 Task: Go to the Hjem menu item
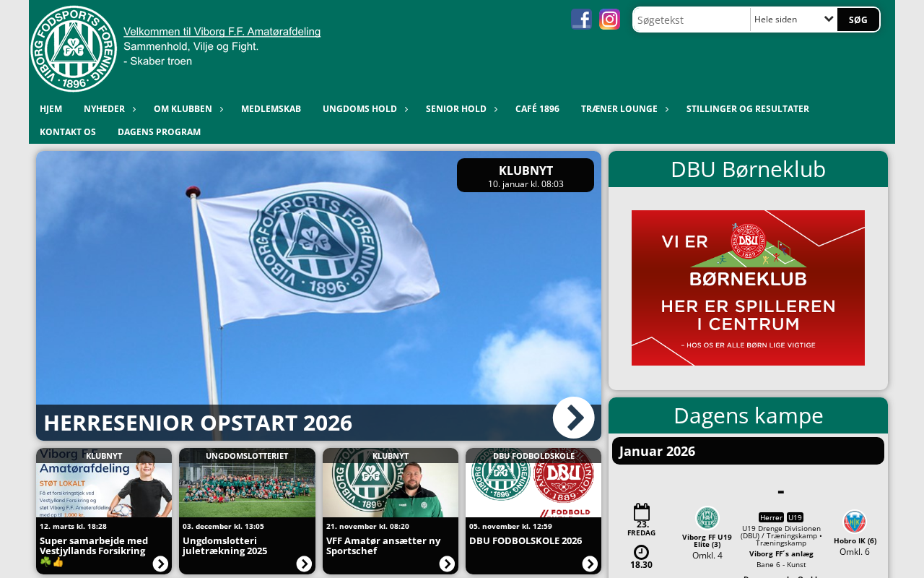click(x=51, y=109)
